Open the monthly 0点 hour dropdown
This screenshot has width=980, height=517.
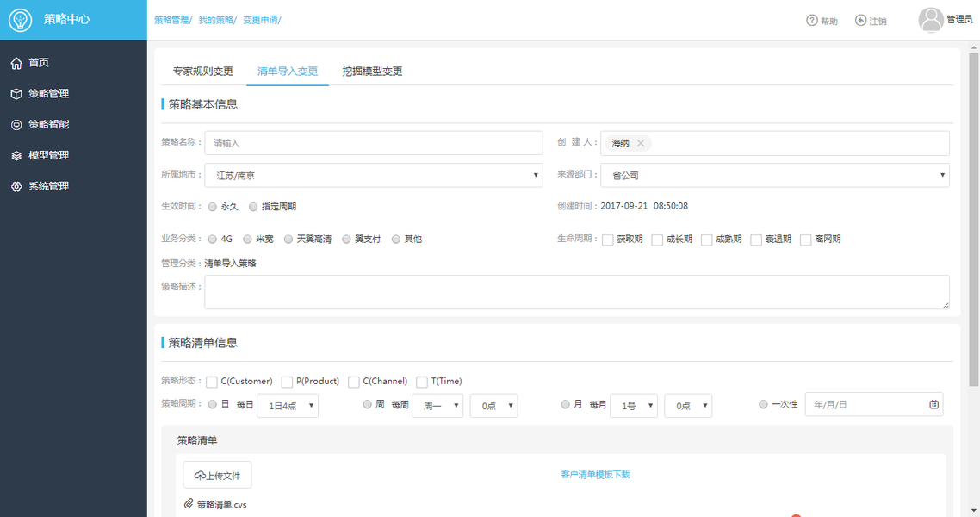click(688, 406)
